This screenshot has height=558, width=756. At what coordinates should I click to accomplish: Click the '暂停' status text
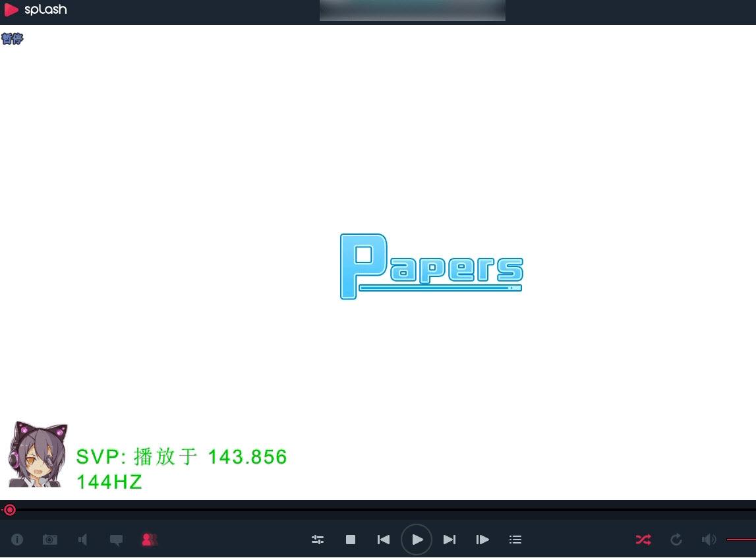pyautogui.click(x=12, y=38)
